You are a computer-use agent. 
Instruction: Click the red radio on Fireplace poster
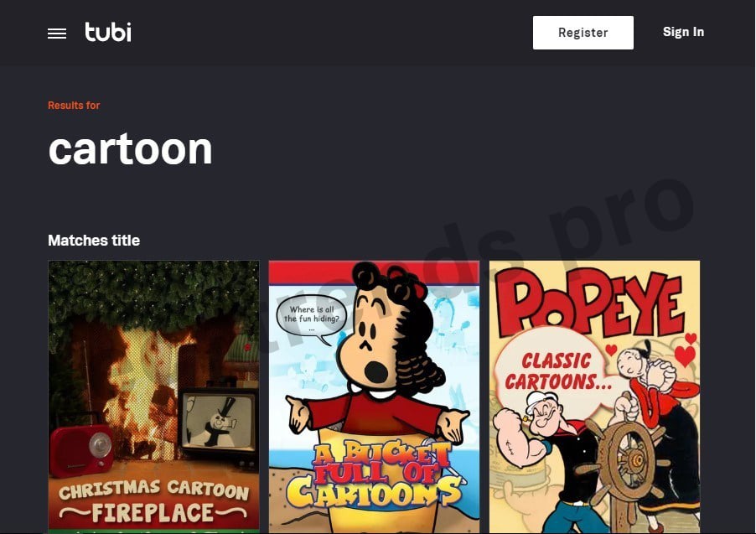[x=81, y=448]
